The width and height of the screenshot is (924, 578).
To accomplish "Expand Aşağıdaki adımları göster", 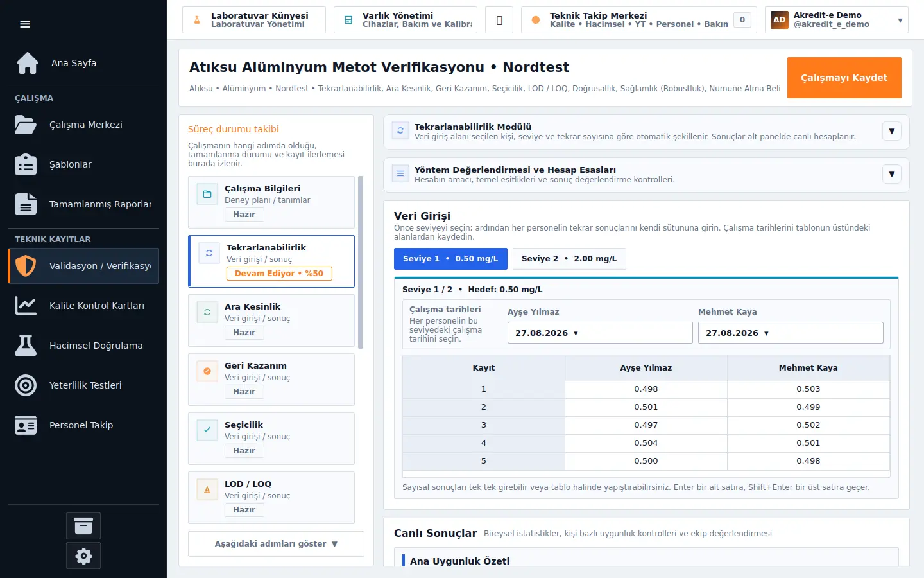I will (276, 544).
